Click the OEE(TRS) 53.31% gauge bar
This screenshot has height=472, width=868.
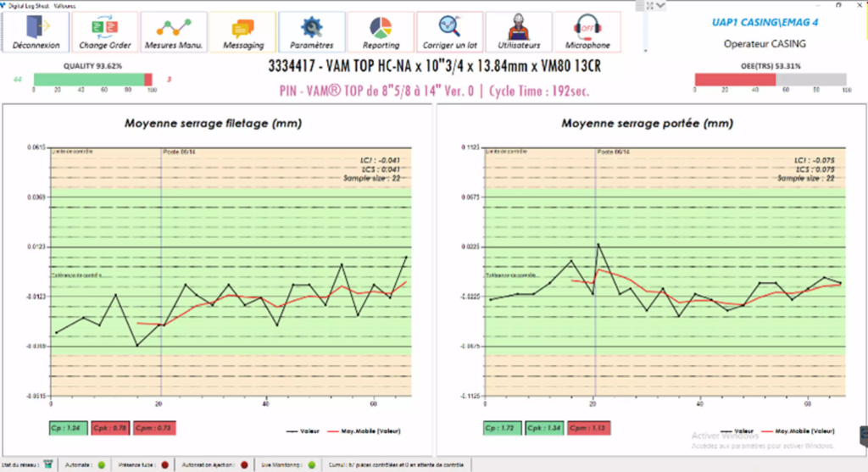tap(771, 80)
